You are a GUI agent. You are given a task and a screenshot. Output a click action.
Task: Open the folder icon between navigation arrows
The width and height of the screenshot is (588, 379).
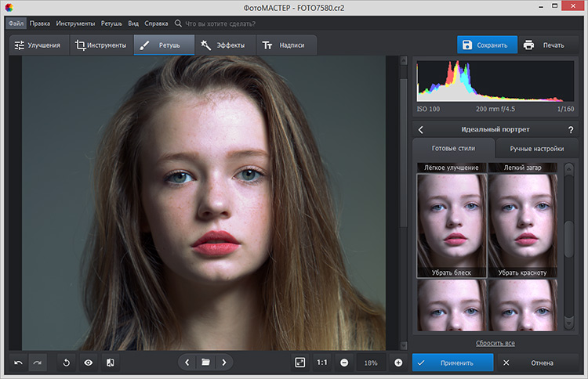click(205, 363)
